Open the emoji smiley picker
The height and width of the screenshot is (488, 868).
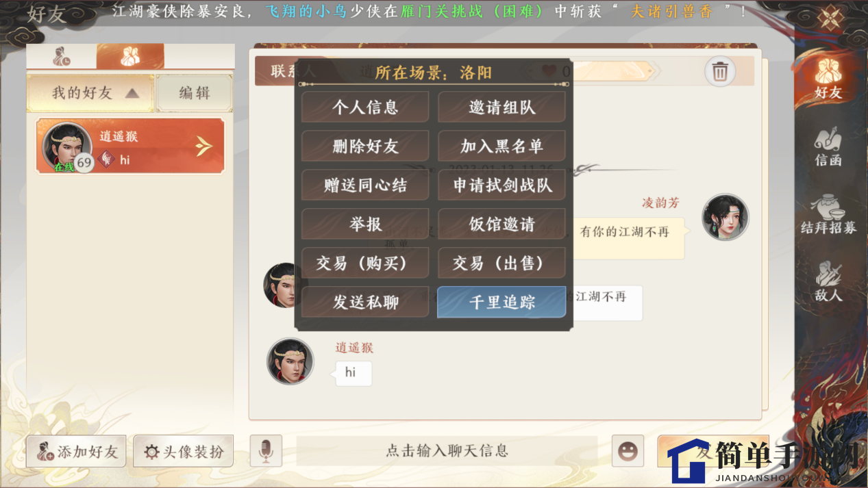(x=628, y=451)
